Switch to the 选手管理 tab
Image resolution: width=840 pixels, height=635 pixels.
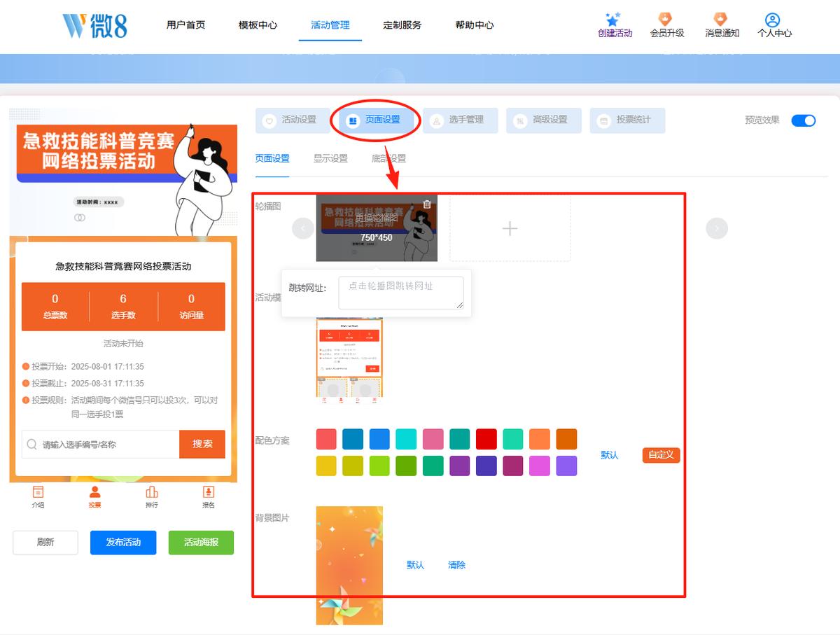460,120
